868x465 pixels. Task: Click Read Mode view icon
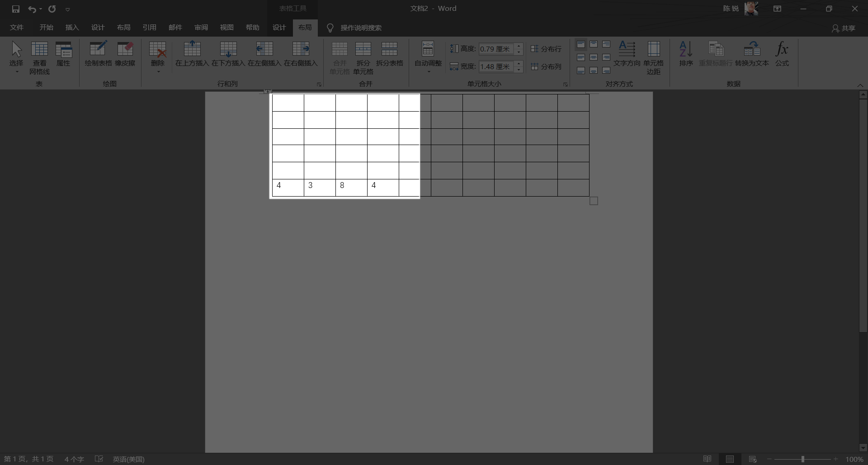coord(708,459)
